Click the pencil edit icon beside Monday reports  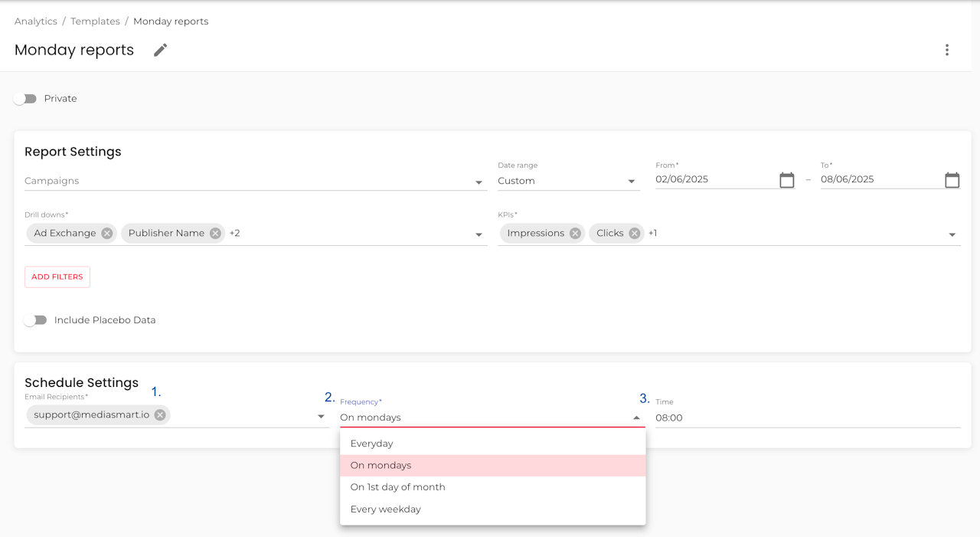tap(160, 50)
